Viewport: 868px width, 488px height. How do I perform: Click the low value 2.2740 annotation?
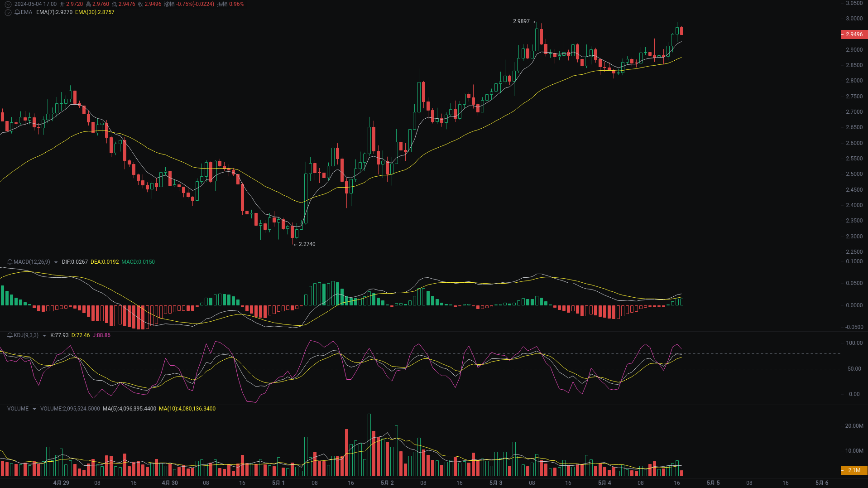[306, 244]
